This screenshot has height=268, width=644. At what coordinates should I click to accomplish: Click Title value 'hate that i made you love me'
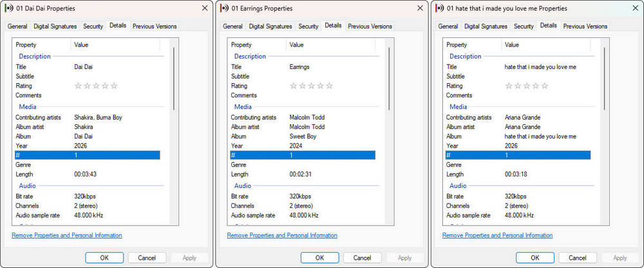pos(540,67)
